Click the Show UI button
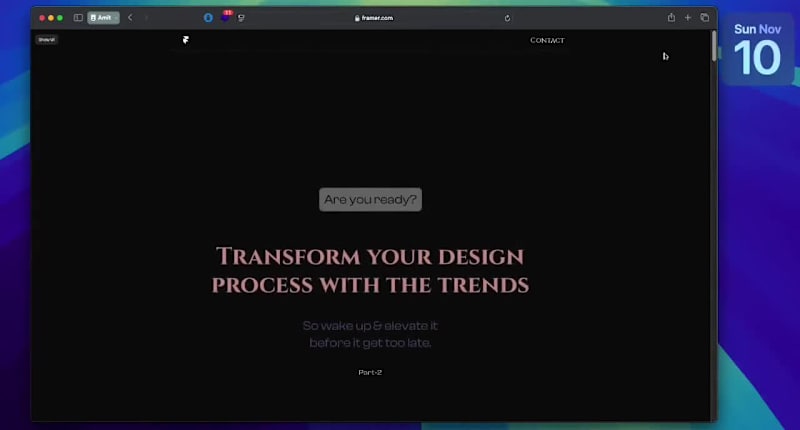This screenshot has width=800, height=430. click(x=46, y=40)
